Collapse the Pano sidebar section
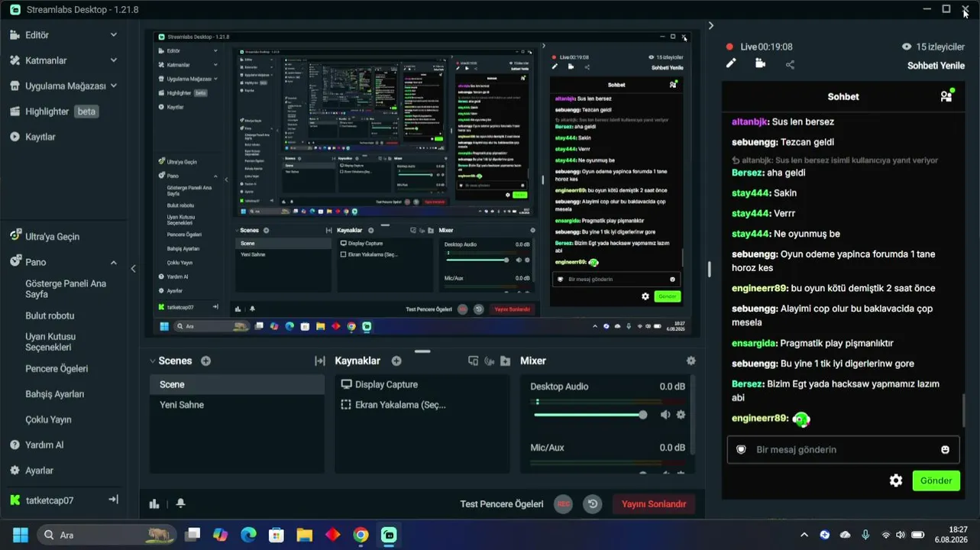Image resolution: width=980 pixels, height=550 pixels. (114, 263)
